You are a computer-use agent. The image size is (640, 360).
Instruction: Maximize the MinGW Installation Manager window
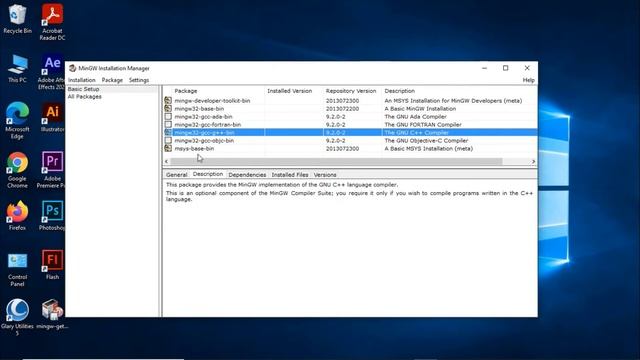(x=505, y=68)
